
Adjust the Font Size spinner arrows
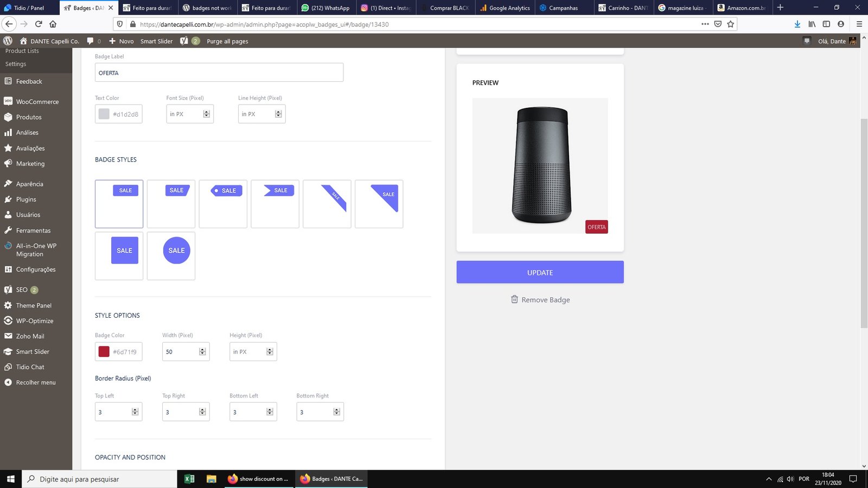pyautogui.click(x=207, y=114)
